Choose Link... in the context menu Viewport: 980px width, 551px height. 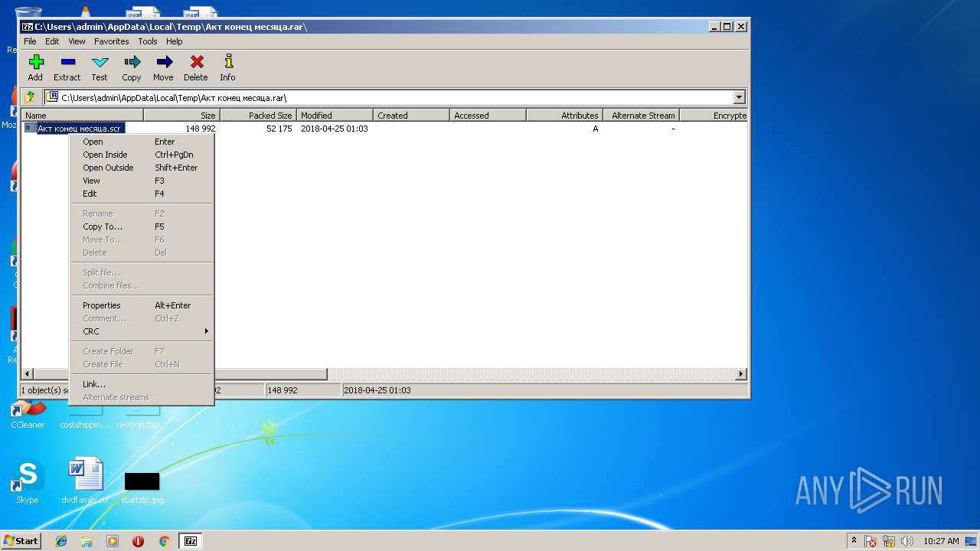coord(141,384)
